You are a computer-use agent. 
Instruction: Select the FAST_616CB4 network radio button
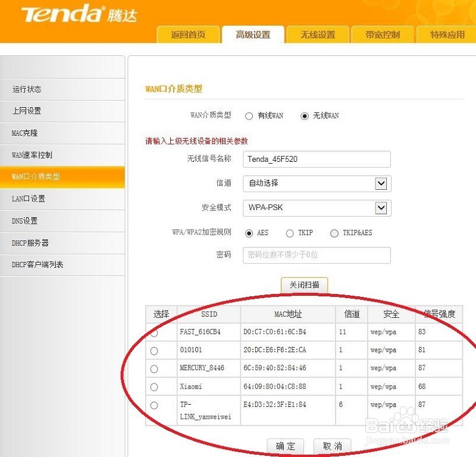pos(154,333)
